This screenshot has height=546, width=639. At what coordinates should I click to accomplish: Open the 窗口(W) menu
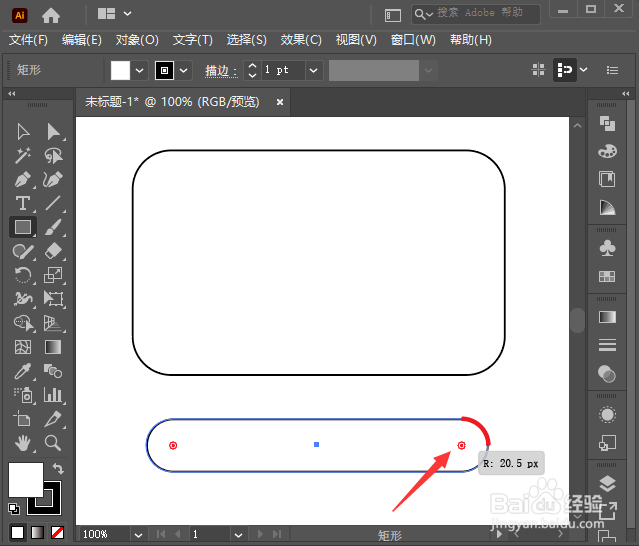(413, 40)
